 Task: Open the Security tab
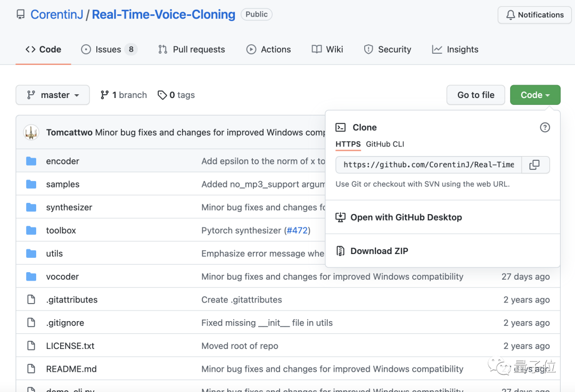pyautogui.click(x=387, y=50)
